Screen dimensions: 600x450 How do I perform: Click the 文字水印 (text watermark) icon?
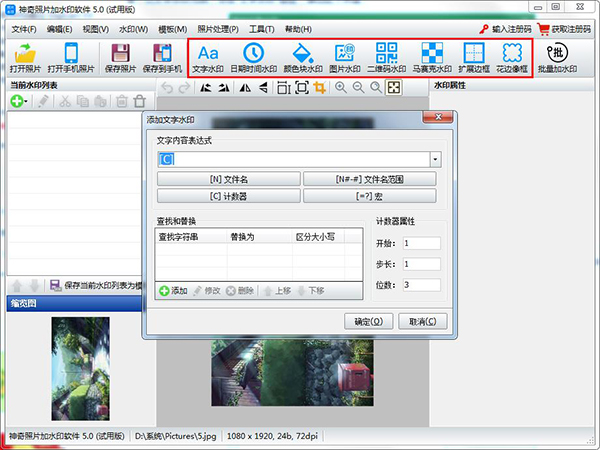pyautogui.click(x=208, y=58)
